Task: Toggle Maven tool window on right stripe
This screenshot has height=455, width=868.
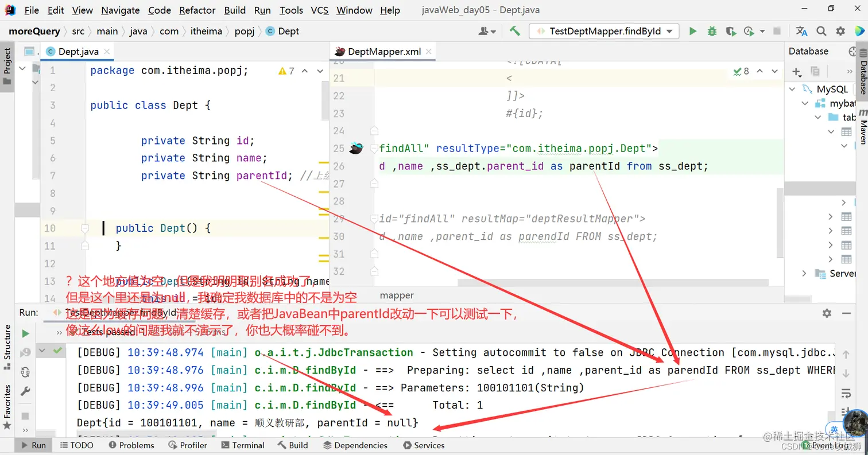Action: [x=862, y=126]
